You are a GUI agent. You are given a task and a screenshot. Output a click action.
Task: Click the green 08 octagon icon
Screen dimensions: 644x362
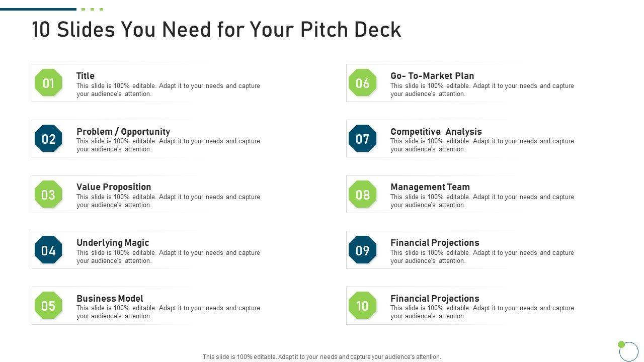point(362,195)
